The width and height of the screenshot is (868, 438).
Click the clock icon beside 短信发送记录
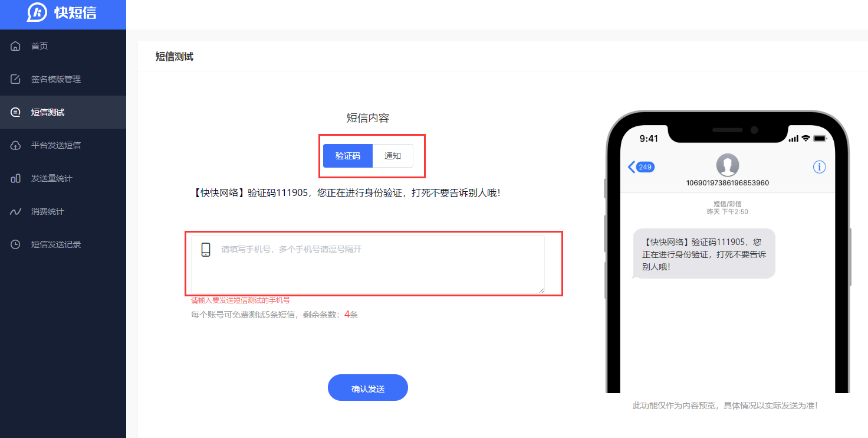click(16, 244)
